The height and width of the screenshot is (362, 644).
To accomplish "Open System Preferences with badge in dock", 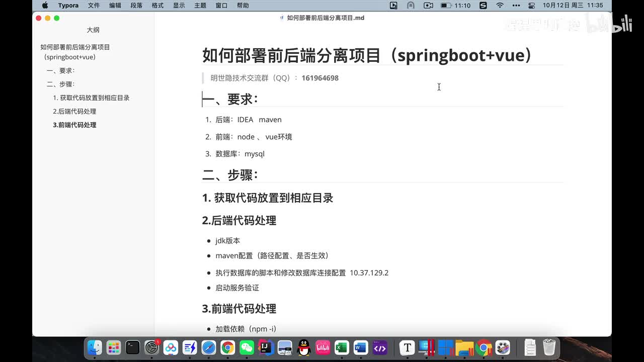I will click(152, 347).
